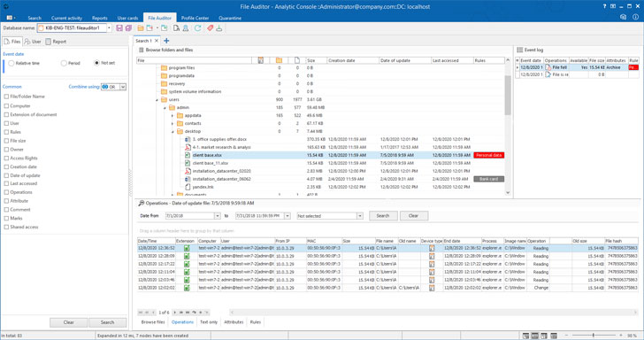Image resolution: width=644 pixels, height=340 pixels.
Task: Enable the File/Folder Name checkbox
Action: (x=6, y=97)
